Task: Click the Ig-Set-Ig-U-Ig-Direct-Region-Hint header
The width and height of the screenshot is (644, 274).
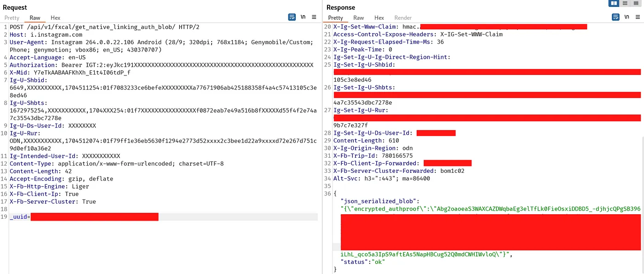Action: tap(391, 57)
